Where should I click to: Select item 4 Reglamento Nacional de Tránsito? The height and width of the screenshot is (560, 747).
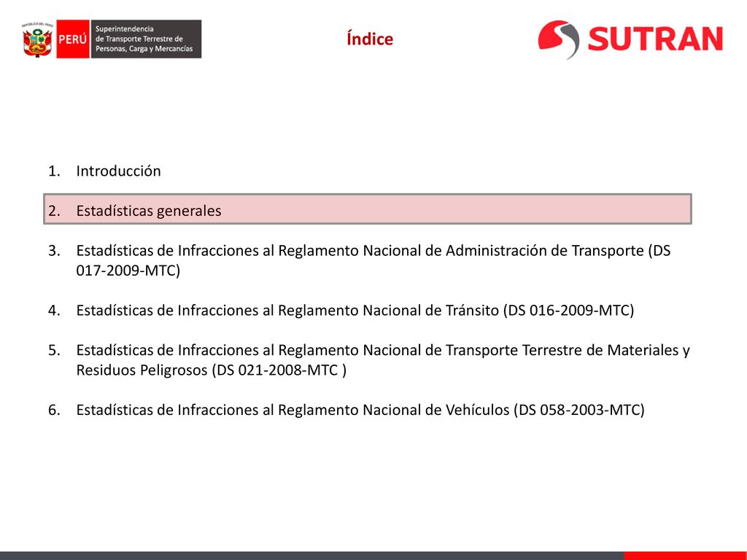tap(341, 311)
